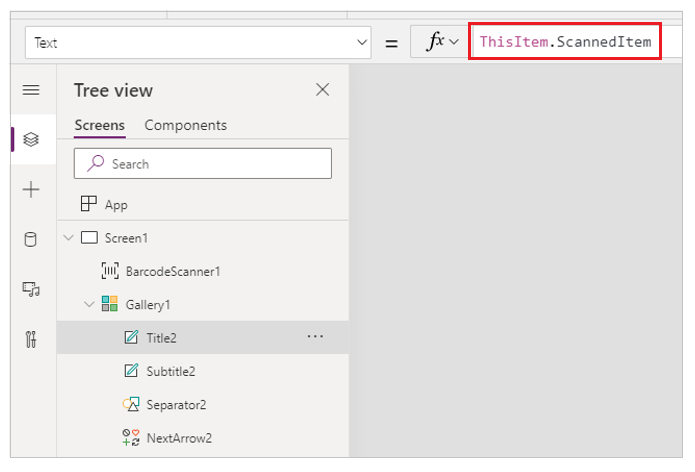Select the Tree view layers icon
Image resolution: width=695 pixels, height=472 pixels.
click(31, 140)
